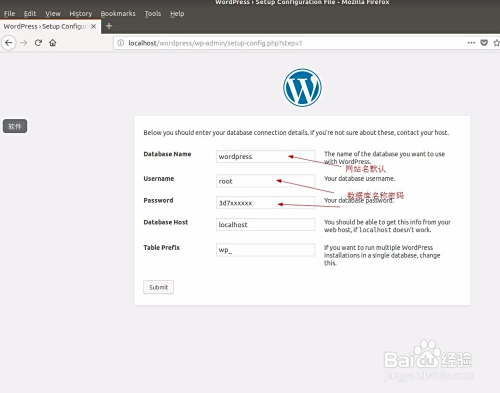Click 'You should be able to get this info' text
This screenshot has width=500, height=393.
tap(387, 226)
